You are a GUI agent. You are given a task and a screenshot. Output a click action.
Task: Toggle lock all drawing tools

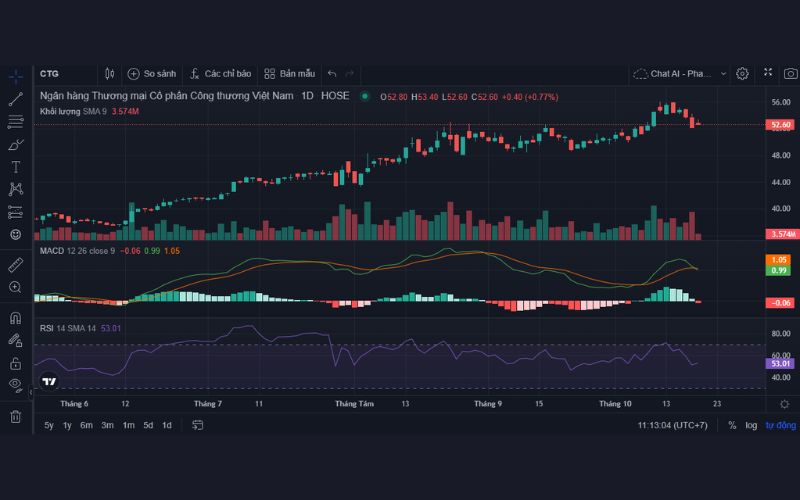15,363
